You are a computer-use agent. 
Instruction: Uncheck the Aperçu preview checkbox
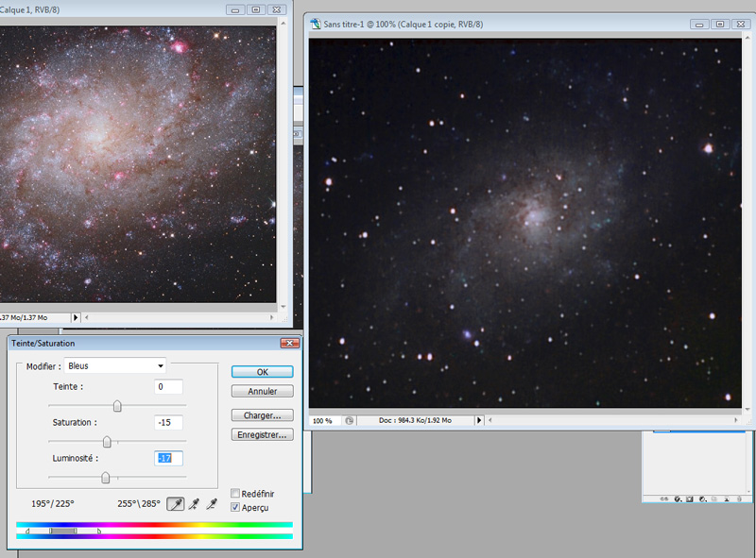click(x=235, y=507)
